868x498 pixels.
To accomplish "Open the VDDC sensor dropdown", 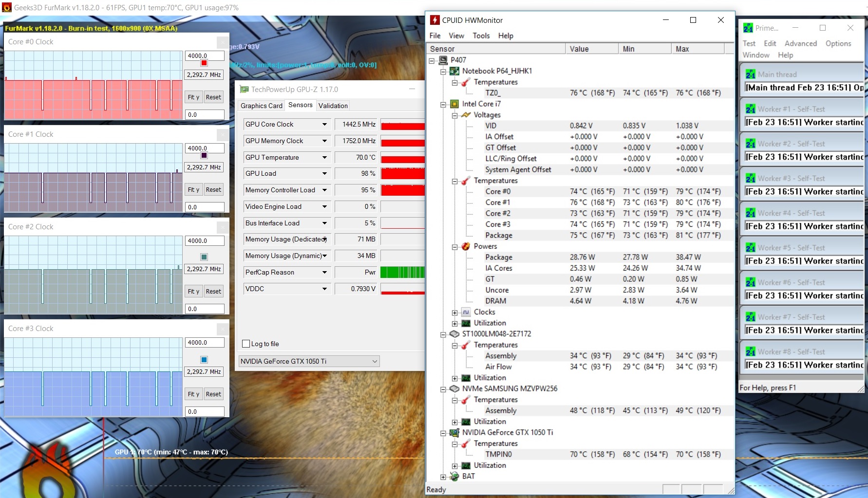I will [325, 289].
